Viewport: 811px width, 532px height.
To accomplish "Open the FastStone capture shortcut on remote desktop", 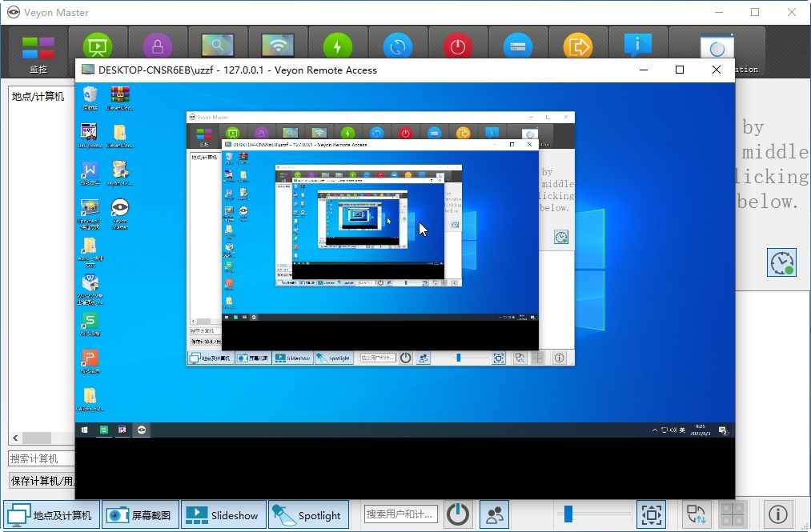I will [x=89, y=214].
